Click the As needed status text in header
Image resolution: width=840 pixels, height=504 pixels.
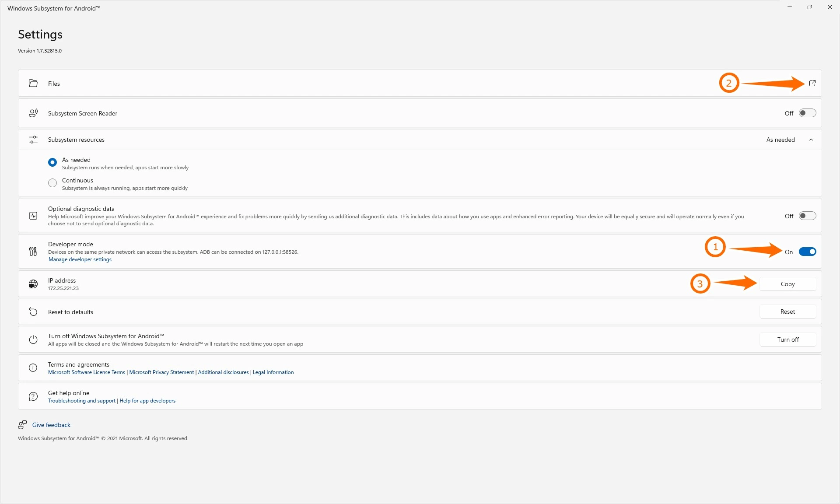pos(780,140)
